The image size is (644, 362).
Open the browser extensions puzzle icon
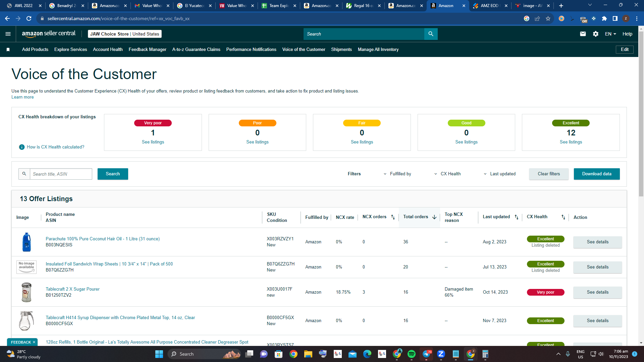point(604,18)
